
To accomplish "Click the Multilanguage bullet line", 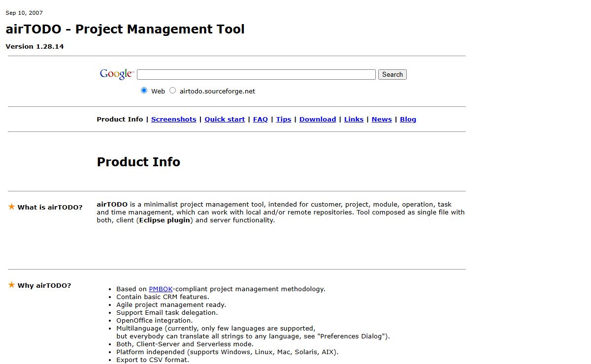I will click(216, 328).
